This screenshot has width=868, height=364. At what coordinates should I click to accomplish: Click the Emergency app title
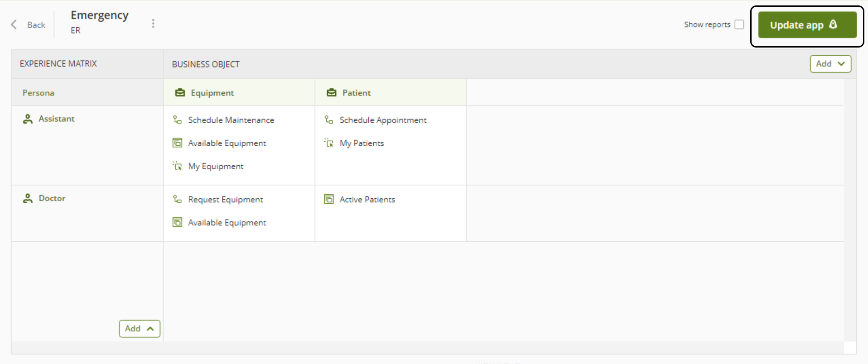pos(100,15)
